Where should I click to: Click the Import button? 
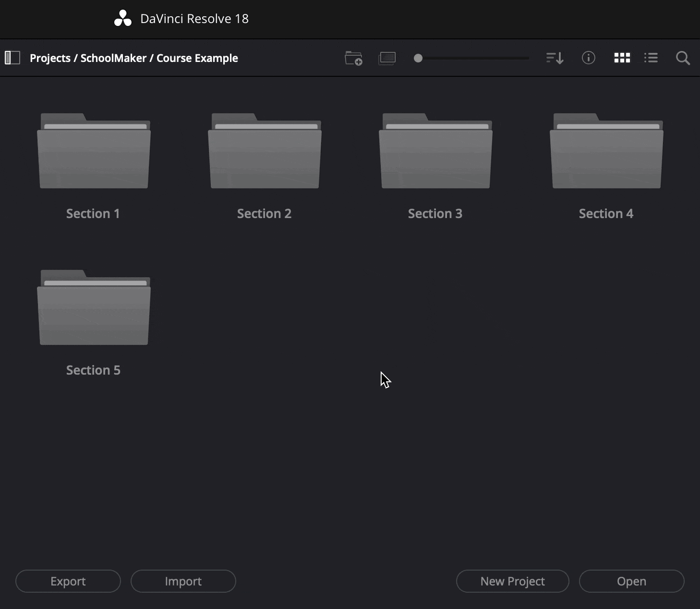(x=183, y=581)
